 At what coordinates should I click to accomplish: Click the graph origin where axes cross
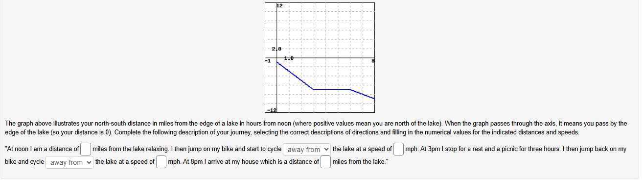[x=277, y=58]
